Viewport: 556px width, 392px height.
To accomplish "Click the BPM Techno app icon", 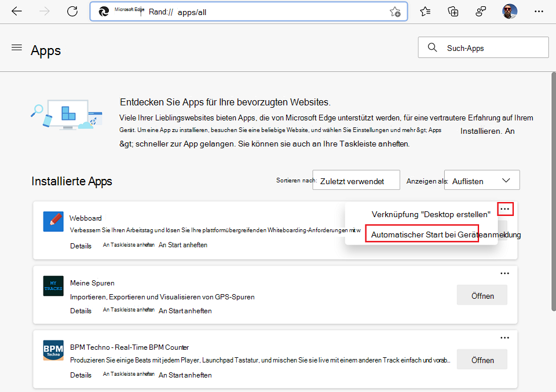I will click(53, 350).
